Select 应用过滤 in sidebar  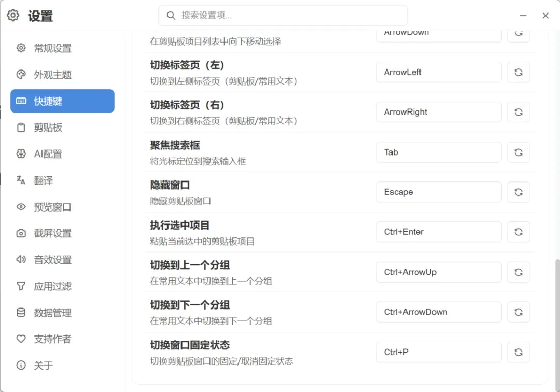point(62,286)
